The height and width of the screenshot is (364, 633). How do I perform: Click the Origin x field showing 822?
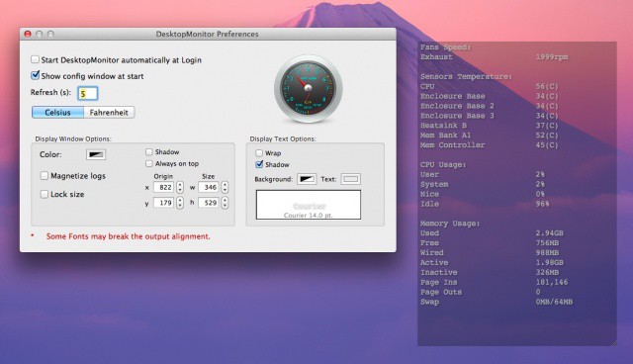(164, 187)
